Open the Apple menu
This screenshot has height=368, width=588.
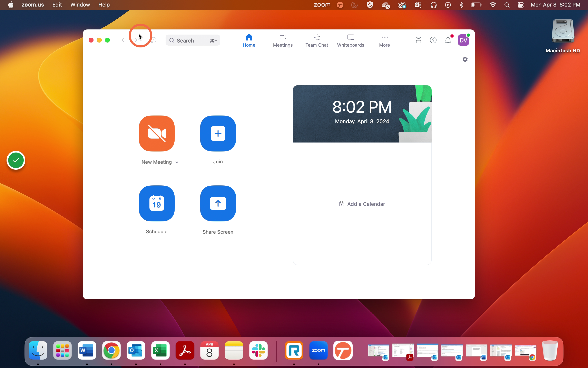(11, 5)
